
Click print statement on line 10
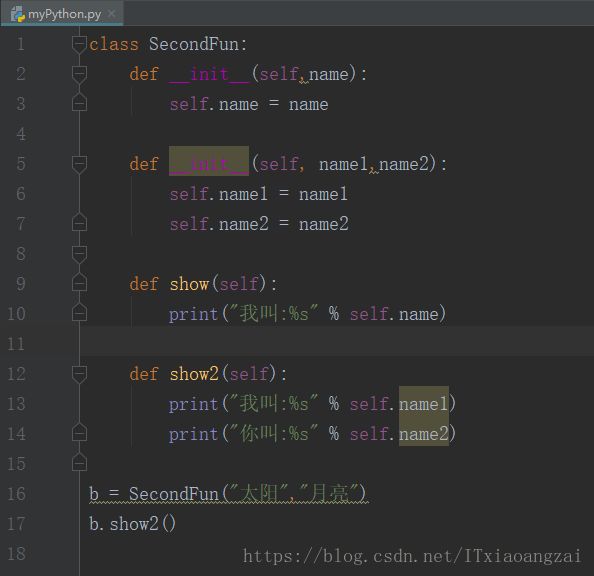[x=307, y=314]
